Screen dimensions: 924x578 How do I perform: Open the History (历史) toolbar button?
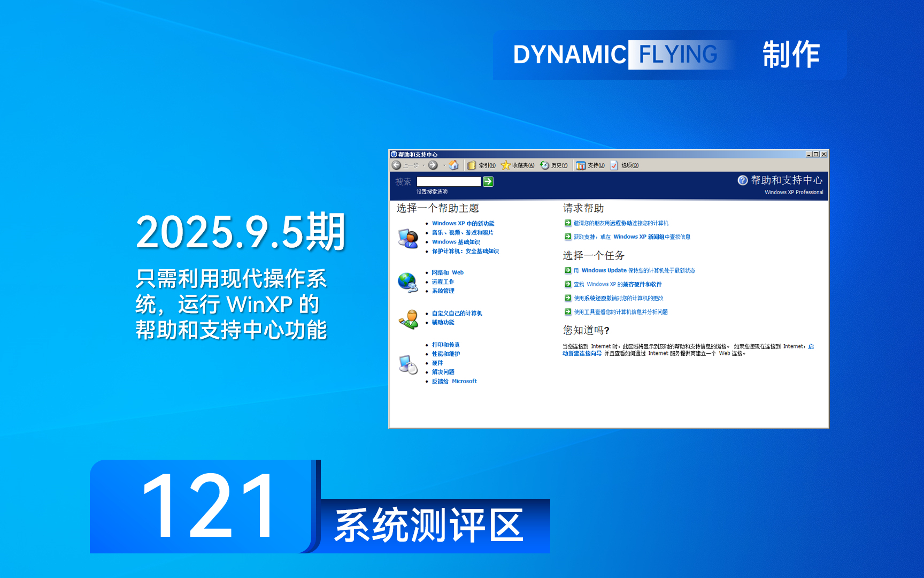pos(554,165)
